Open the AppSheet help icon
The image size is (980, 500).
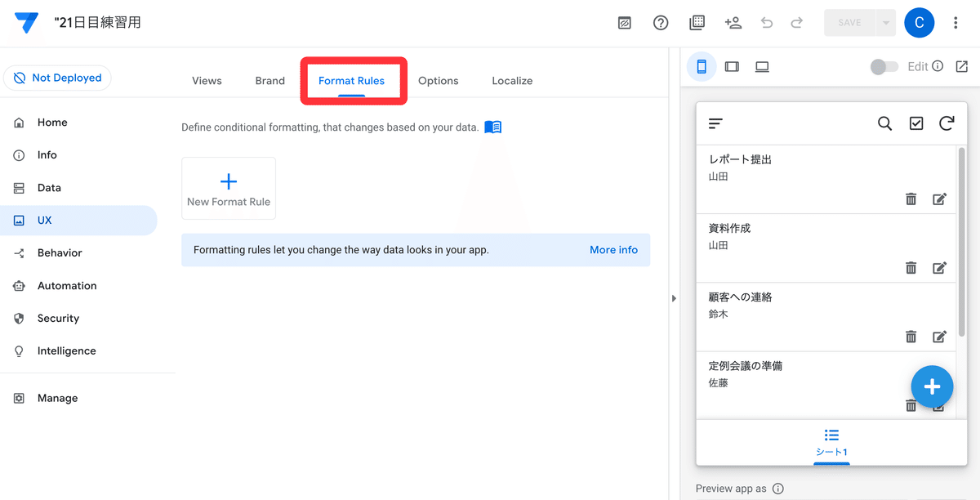pyautogui.click(x=661, y=23)
